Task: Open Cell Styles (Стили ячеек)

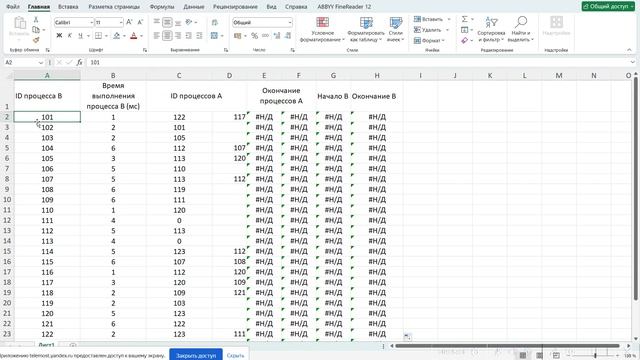Action: pos(396,29)
